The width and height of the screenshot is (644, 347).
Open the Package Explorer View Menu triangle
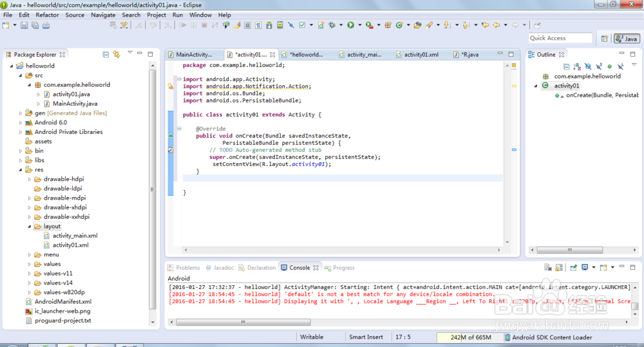pos(130,53)
